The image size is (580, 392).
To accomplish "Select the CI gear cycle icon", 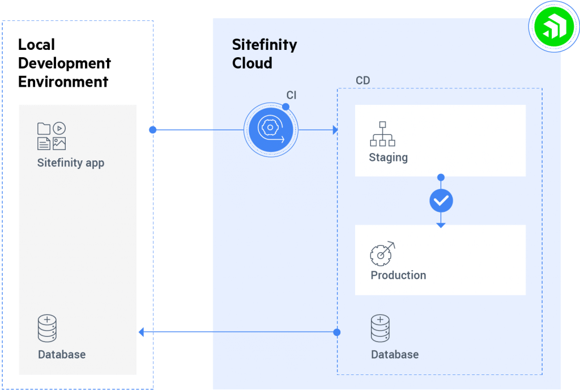I will coord(271,129).
